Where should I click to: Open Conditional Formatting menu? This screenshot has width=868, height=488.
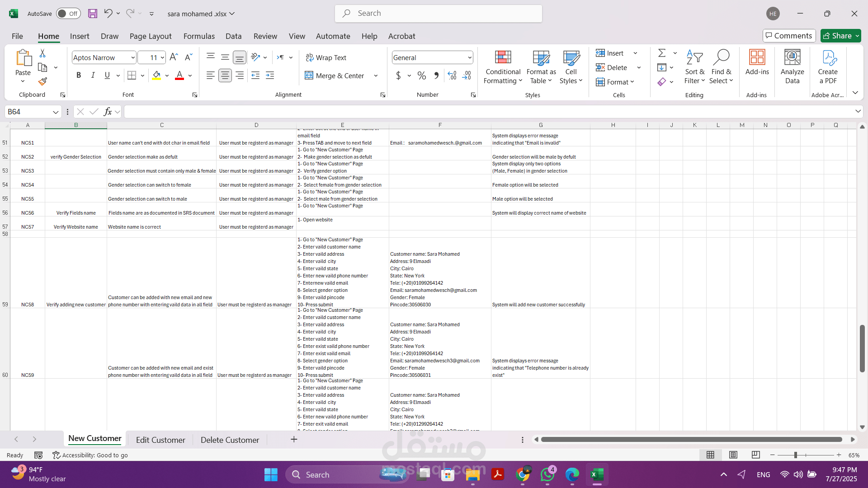pyautogui.click(x=503, y=68)
